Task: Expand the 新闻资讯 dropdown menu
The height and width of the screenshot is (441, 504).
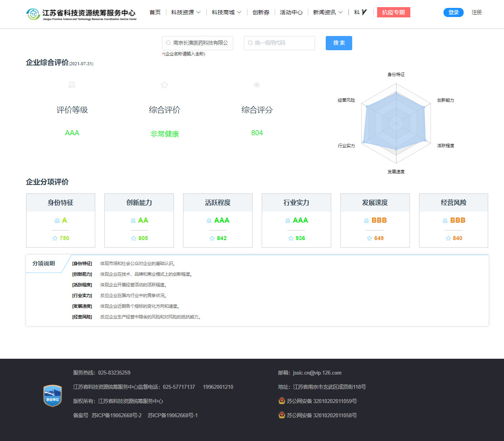Action: click(x=328, y=12)
